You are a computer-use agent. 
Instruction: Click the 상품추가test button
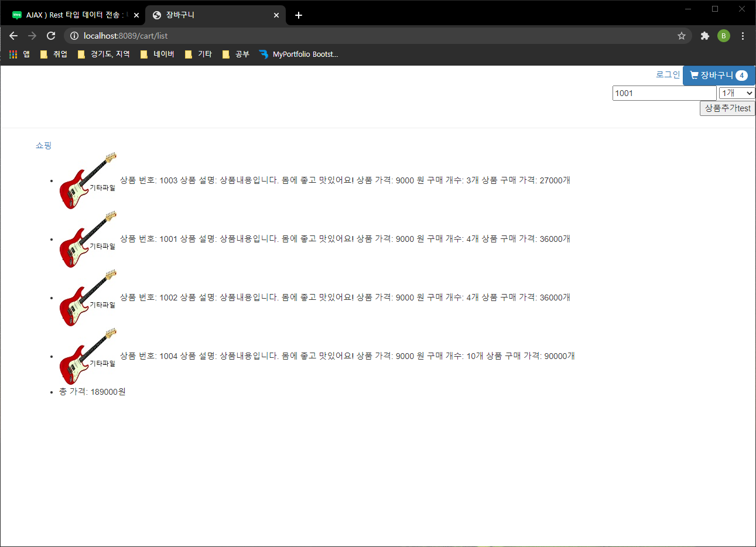click(x=727, y=108)
